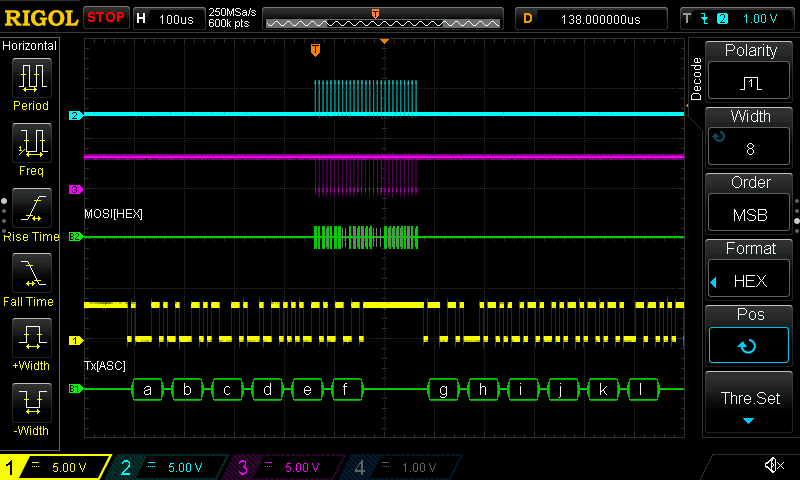Image resolution: width=800 pixels, height=480 pixels.
Task: Click the speaker mute icon
Action: coord(773,465)
